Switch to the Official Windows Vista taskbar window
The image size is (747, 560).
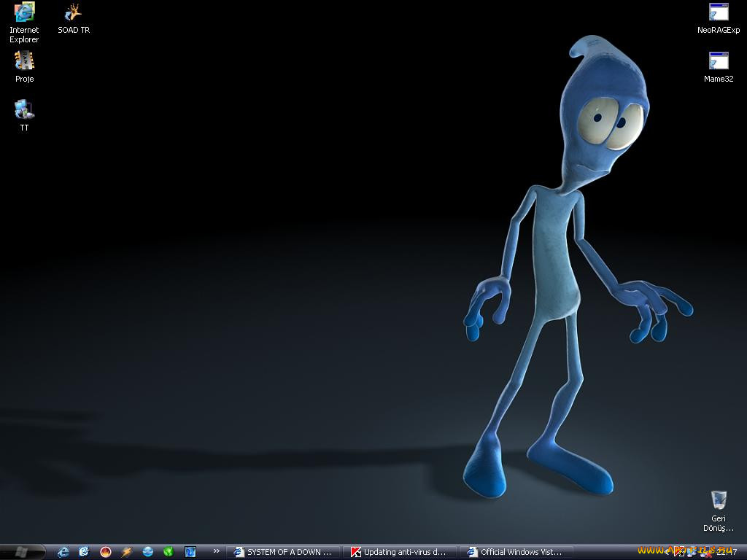(516, 552)
